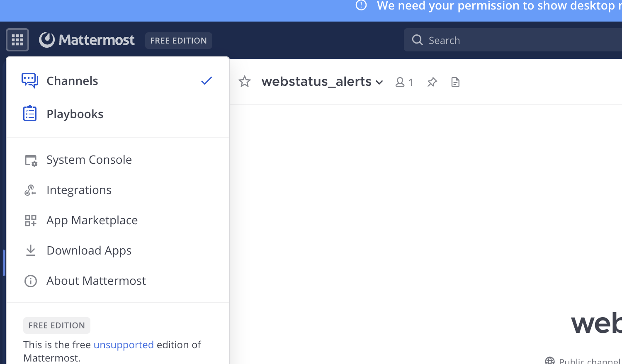View pinned messages with the pin icon
This screenshot has width=622, height=364.
432,82
